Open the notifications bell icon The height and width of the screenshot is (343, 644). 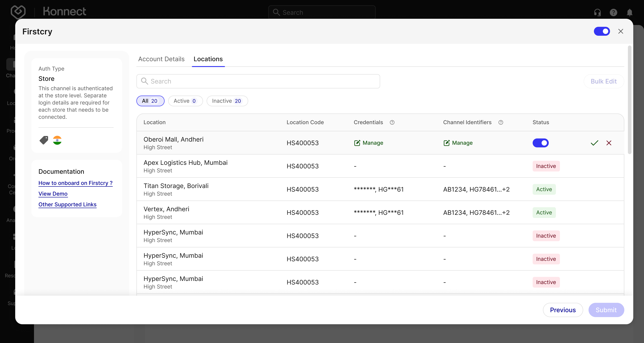click(x=629, y=12)
